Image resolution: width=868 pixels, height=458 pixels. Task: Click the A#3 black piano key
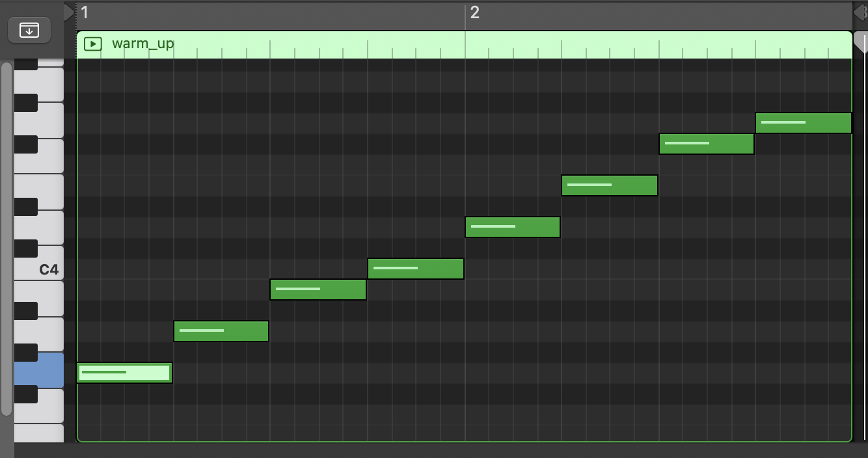(x=26, y=311)
